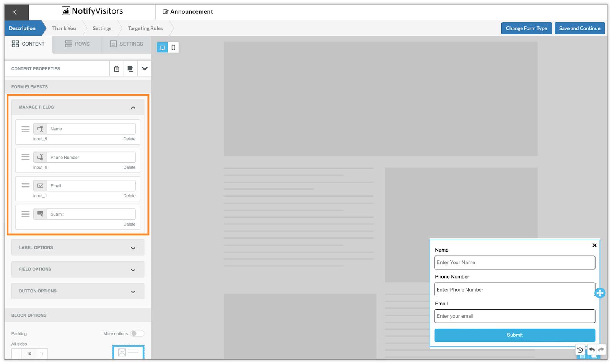Close the form popup preview
612x364 pixels.
(594, 245)
